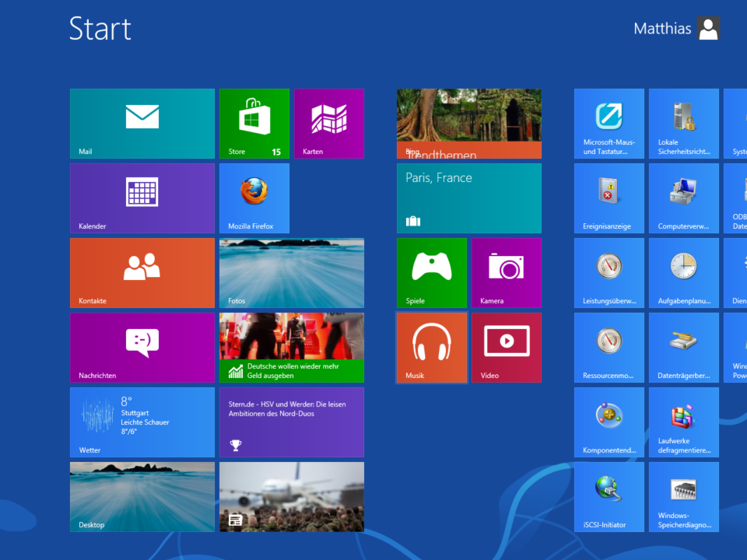Open the Karten maps tile
This screenshot has width=747, height=560.
pos(328,123)
